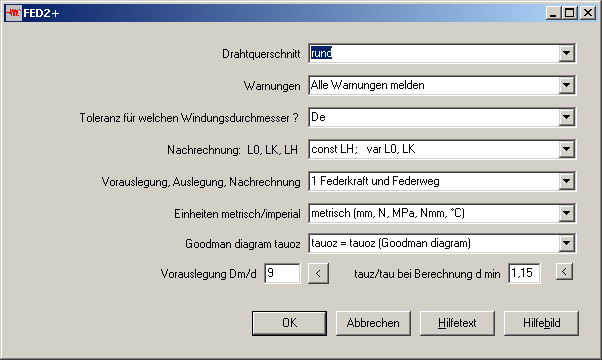Viewport: 602px width, 360px height.
Task: Click the '<' button beside Dm/d field
Action: pyautogui.click(x=318, y=274)
